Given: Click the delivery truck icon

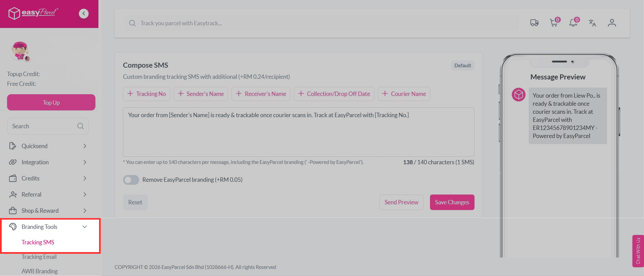Looking at the screenshot, I should [x=534, y=23].
